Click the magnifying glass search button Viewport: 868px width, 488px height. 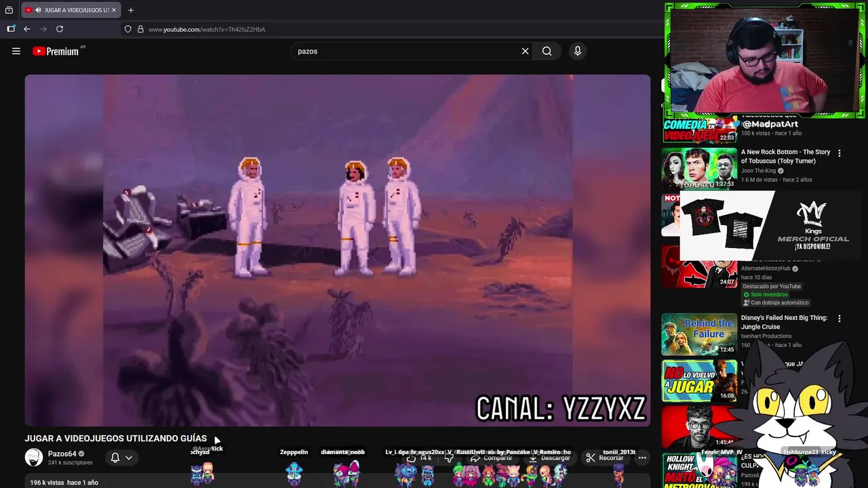547,51
